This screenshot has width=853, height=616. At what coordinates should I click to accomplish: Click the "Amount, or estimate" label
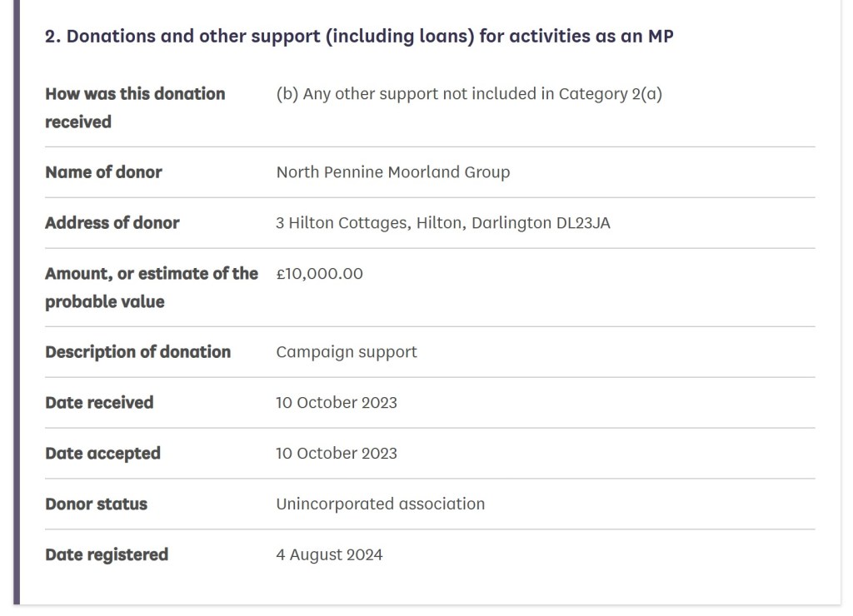[151, 287]
